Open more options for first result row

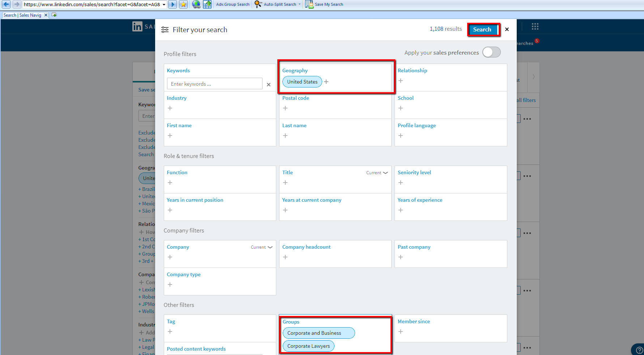(x=527, y=119)
